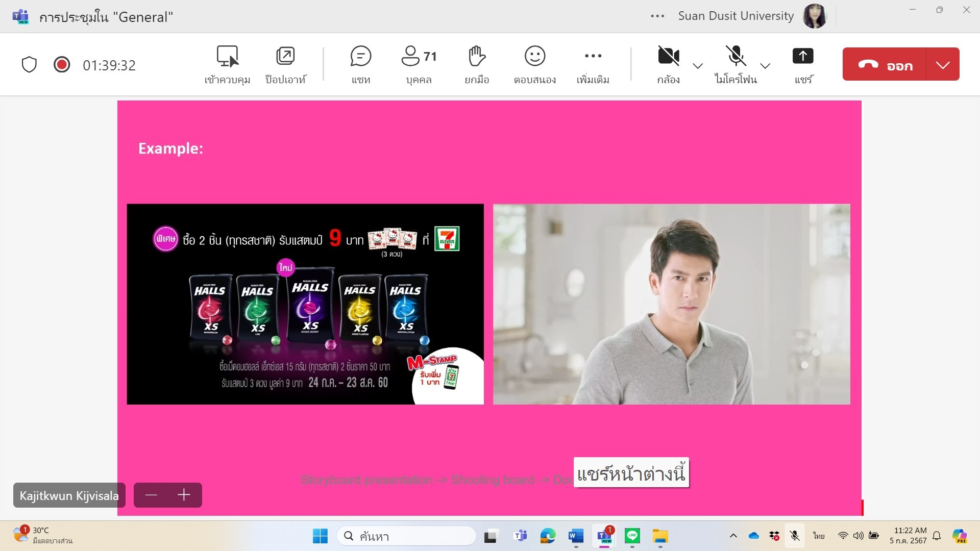980x551 pixels.
Task: Click the red recording indicator
Action: tap(62, 65)
